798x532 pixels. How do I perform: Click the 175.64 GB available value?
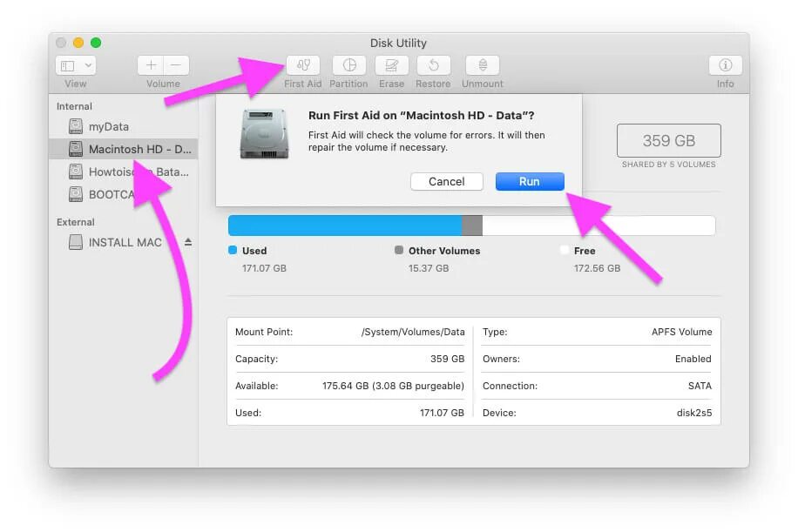coord(393,386)
